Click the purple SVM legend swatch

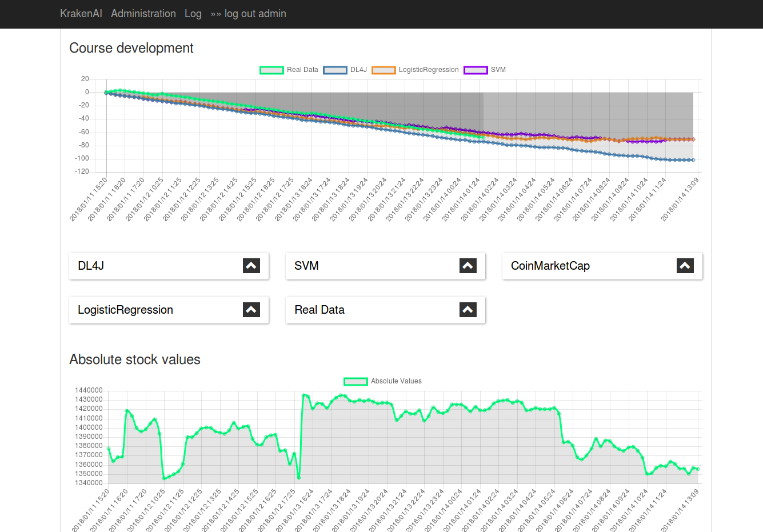[476, 70]
